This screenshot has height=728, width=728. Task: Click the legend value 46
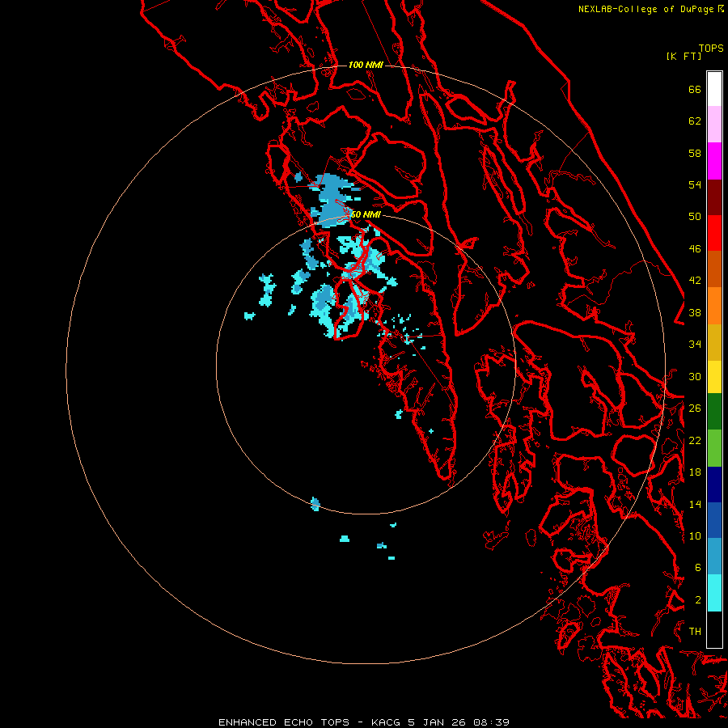click(x=695, y=249)
